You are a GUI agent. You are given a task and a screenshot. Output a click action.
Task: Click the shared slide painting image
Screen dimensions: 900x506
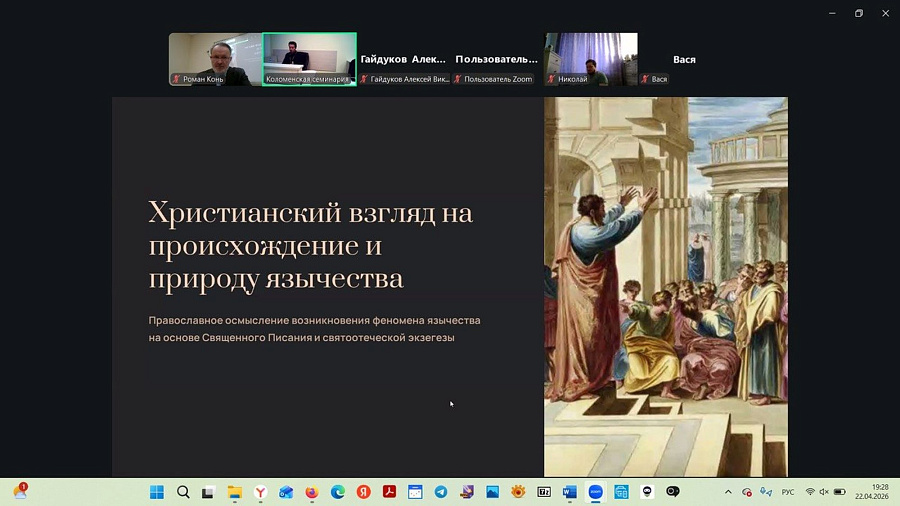click(x=666, y=286)
